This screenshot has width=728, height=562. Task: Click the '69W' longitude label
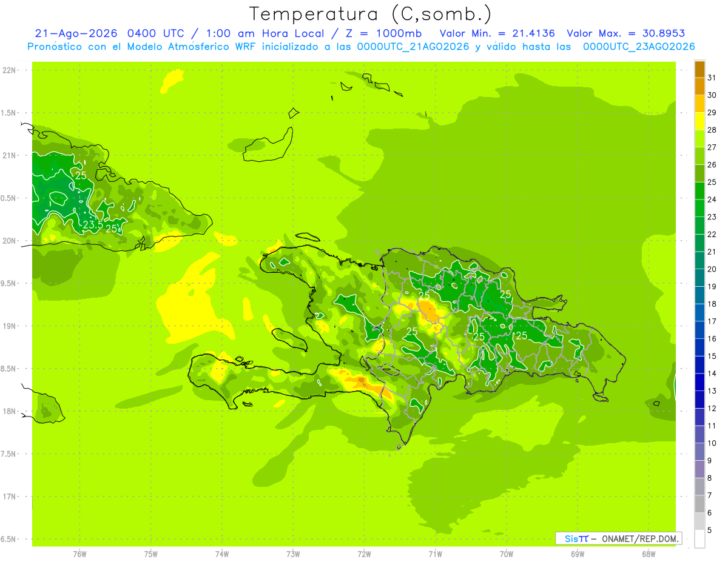[x=578, y=554]
